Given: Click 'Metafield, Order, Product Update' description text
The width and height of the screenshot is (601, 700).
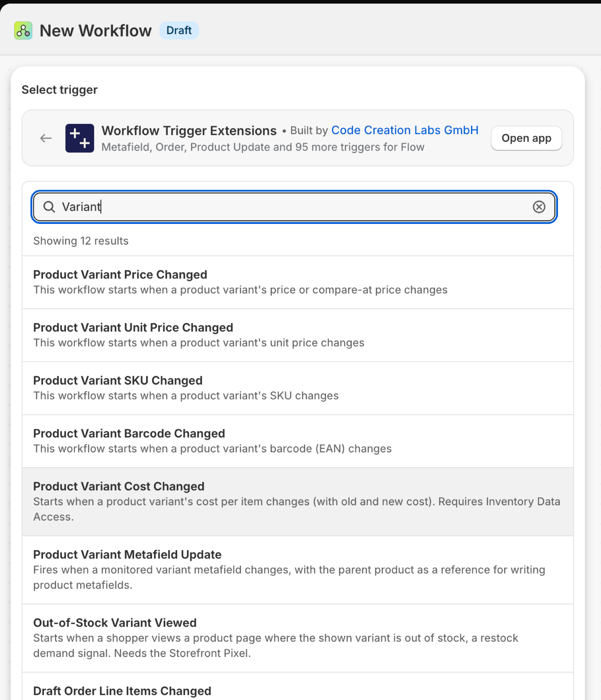Looking at the screenshot, I should tap(263, 147).
